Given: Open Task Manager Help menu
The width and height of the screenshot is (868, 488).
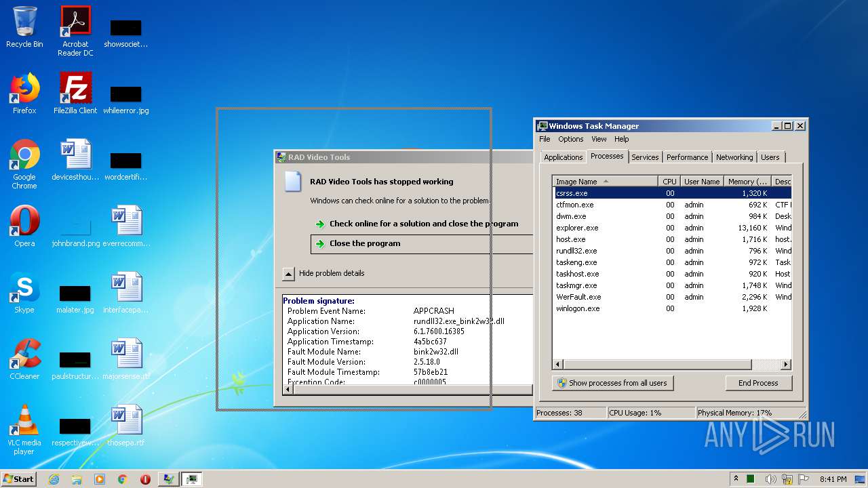Looking at the screenshot, I should coord(622,139).
